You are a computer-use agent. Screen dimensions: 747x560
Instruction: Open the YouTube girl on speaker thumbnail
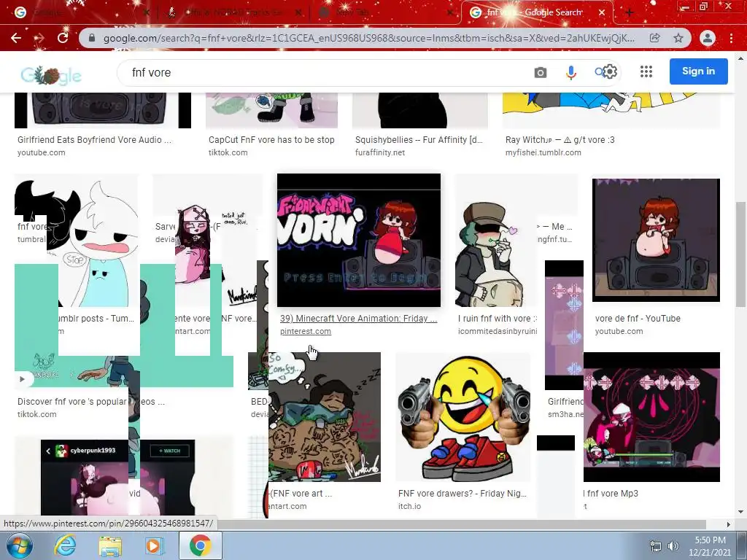click(x=656, y=240)
